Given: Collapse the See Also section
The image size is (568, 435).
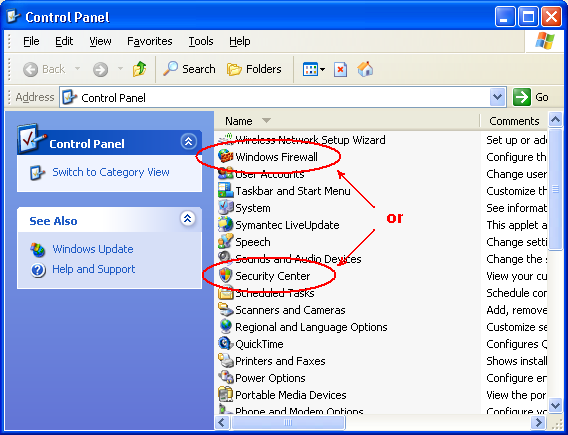Looking at the screenshot, I should coord(188,219).
